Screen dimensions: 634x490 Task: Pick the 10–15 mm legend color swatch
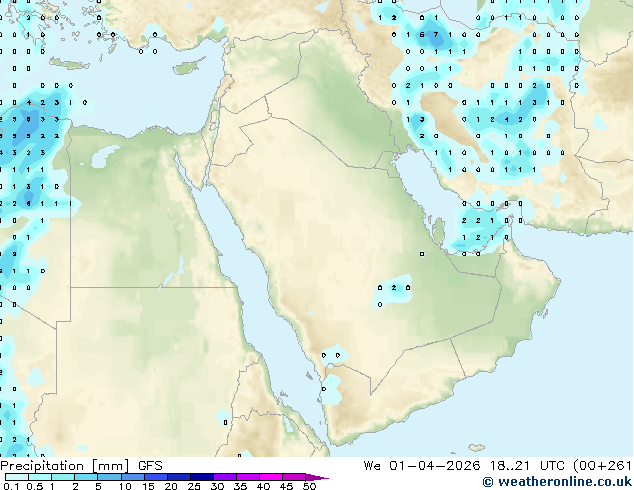(x=132, y=477)
